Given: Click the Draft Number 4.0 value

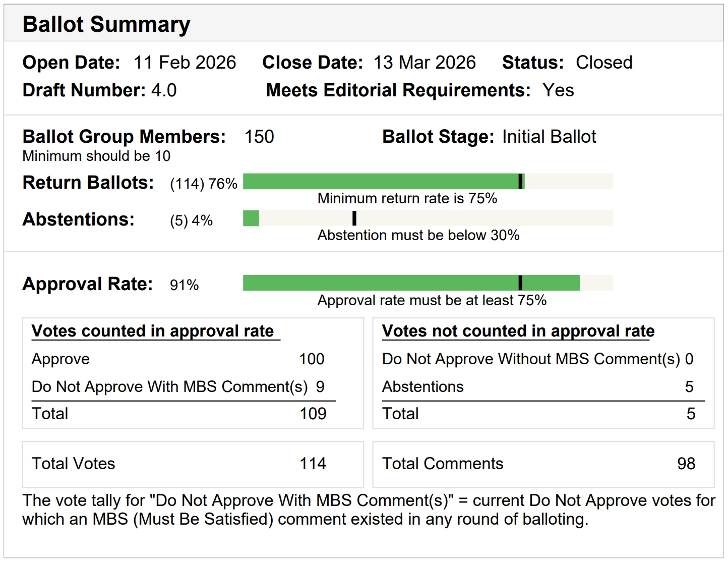Looking at the screenshot, I should tap(164, 90).
